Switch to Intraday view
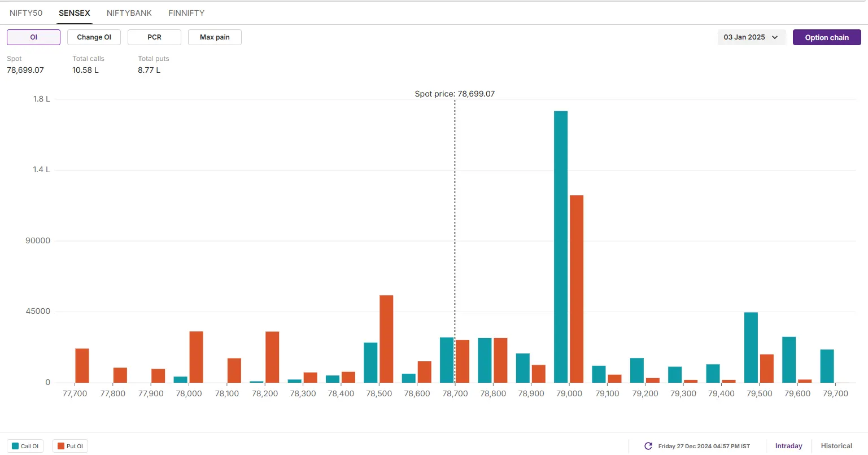The image size is (868, 455). 788,446
